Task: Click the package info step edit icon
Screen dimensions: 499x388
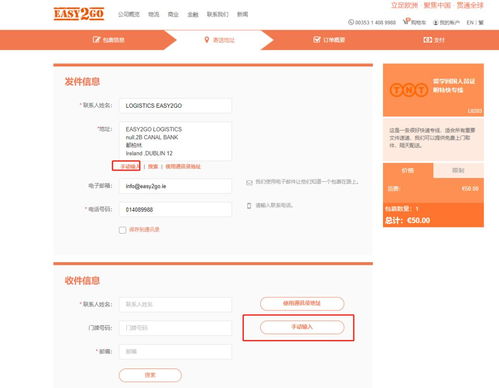Action: 96,40
